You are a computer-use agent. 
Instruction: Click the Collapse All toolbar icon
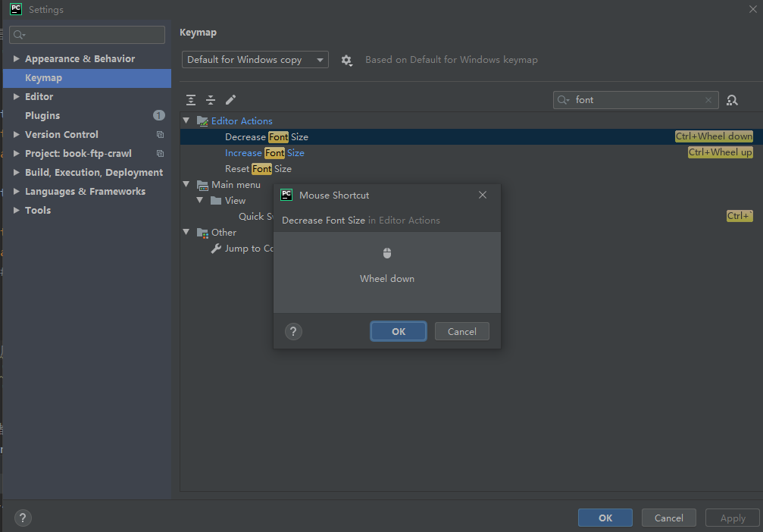click(211, 100)
